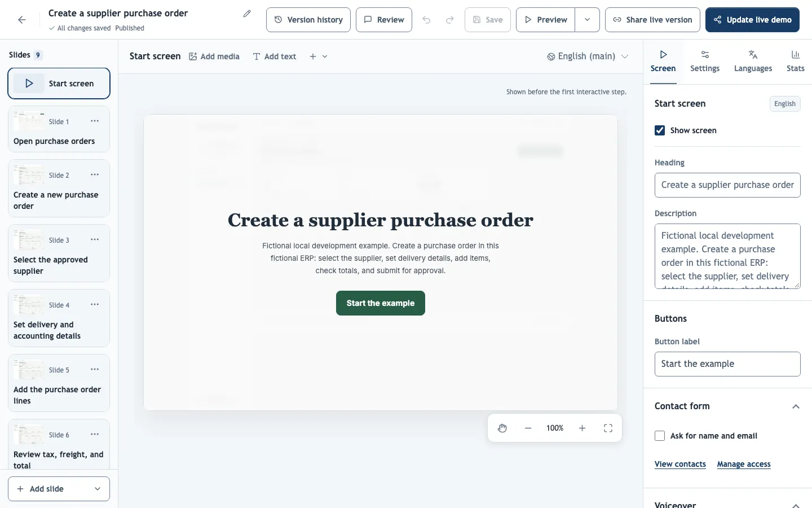Zoom in with the plus icon

[x=582, y=428]
